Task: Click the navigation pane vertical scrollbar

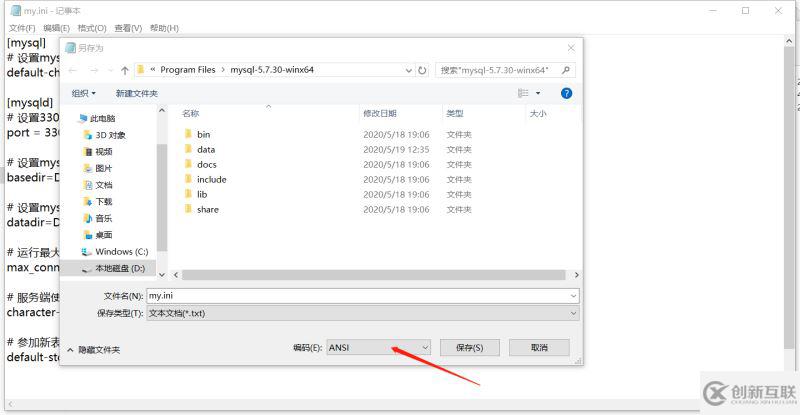Action: coord(162,197)
